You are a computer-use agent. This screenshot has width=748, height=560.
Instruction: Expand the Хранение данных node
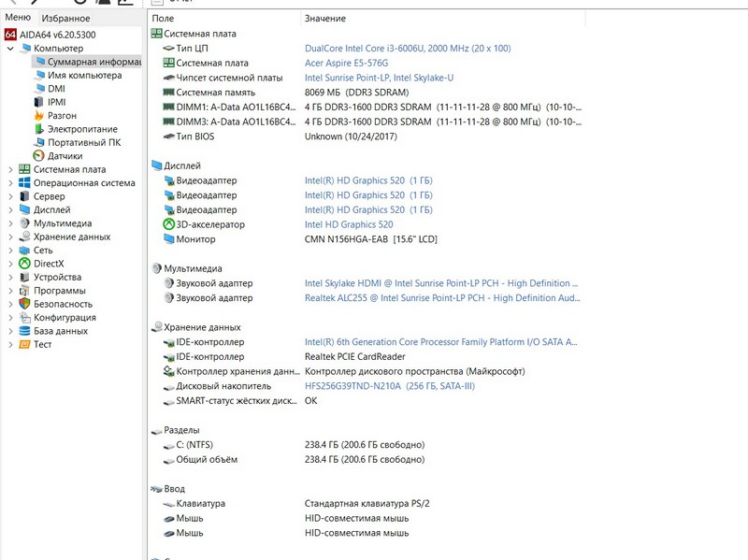10,237
